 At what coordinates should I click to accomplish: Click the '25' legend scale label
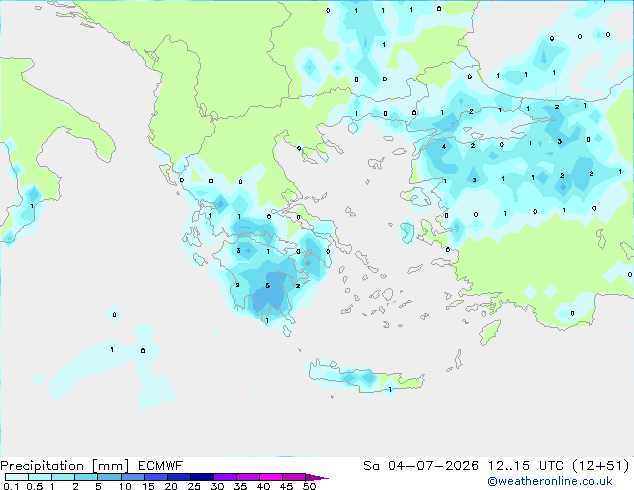pos(194,486)
